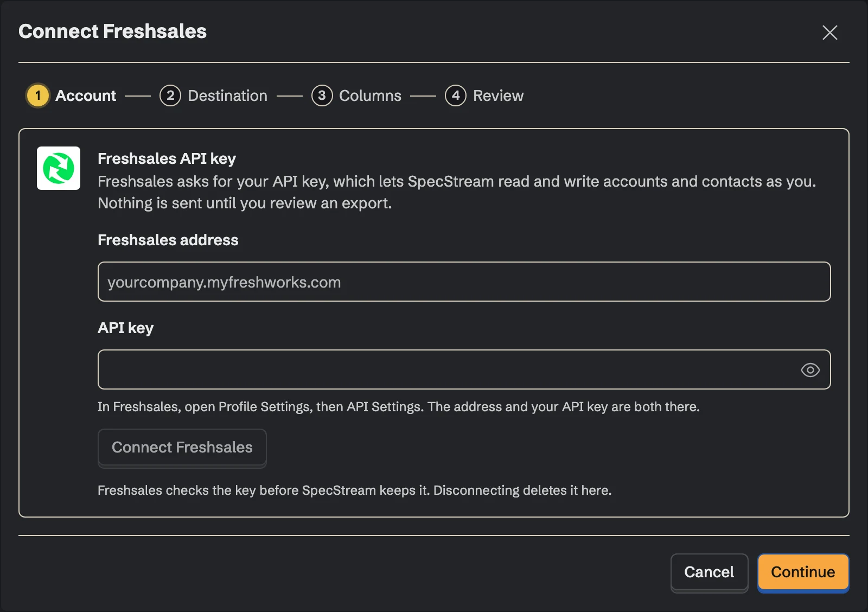Click the Freshsales logo icon
The width and height of the screenshot is (868, 612).
59,168
